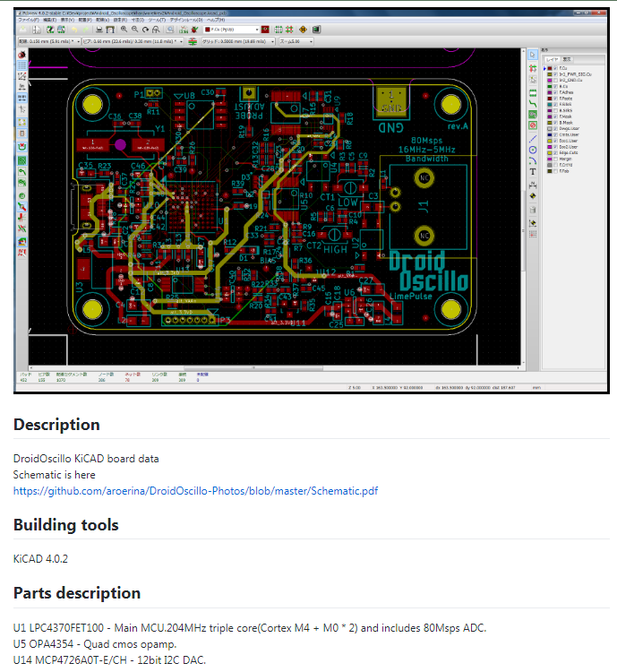
Task: Click the scripting console icon
Action: pos(317,30)
